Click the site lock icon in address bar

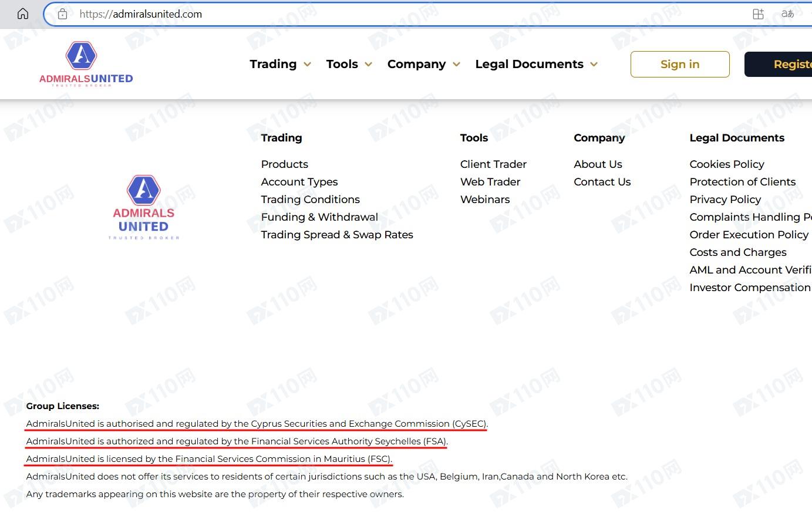(x=63, y=14)
